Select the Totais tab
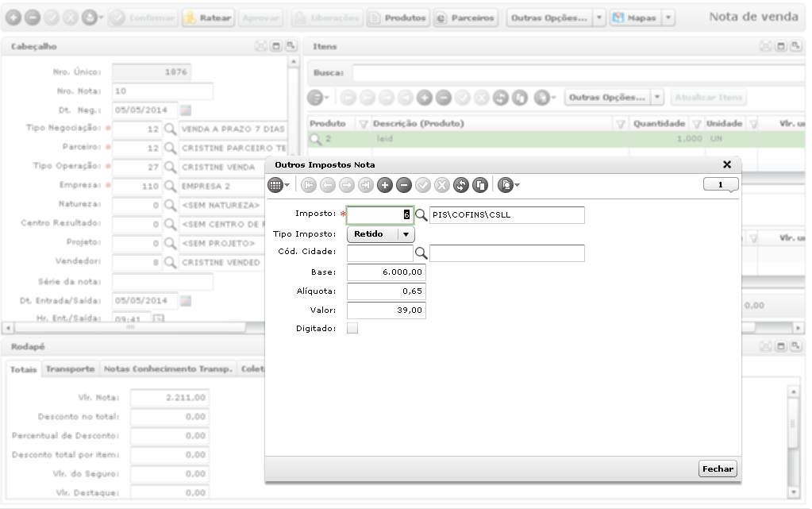 tap(23, 369)
